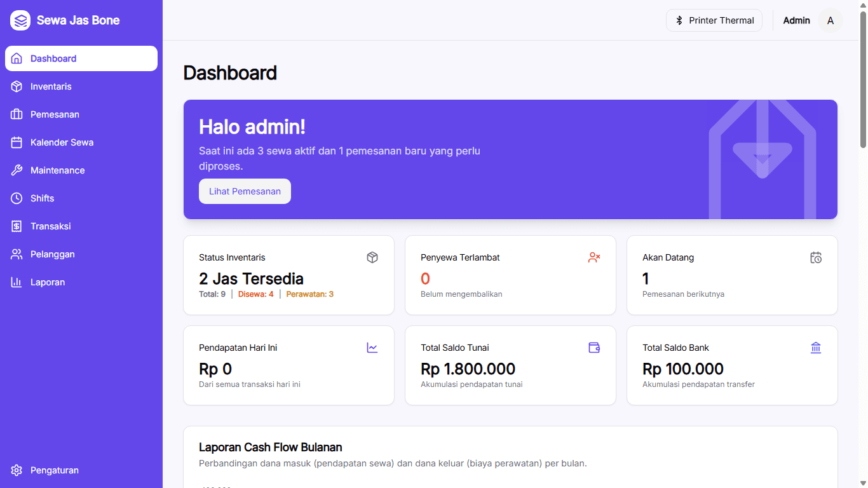
Task: Open the Pengaturan gear icon
Action: [17, 470]
